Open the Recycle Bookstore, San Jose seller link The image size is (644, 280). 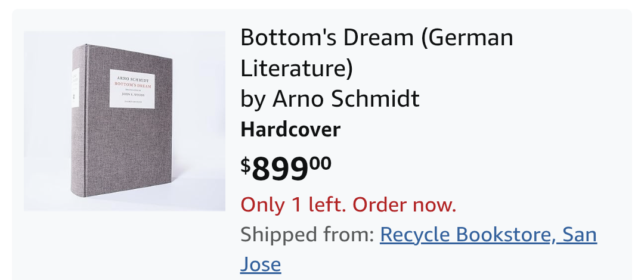[419, 249]
